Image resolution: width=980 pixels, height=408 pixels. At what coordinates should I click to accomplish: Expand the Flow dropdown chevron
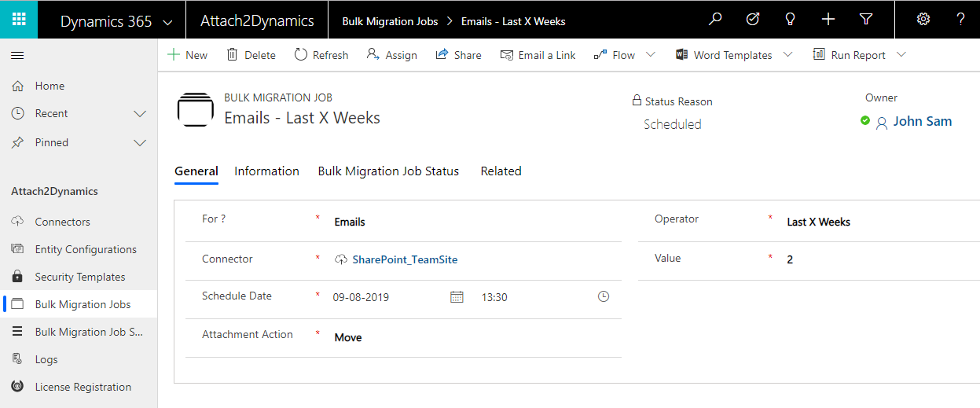click(651, 54)
